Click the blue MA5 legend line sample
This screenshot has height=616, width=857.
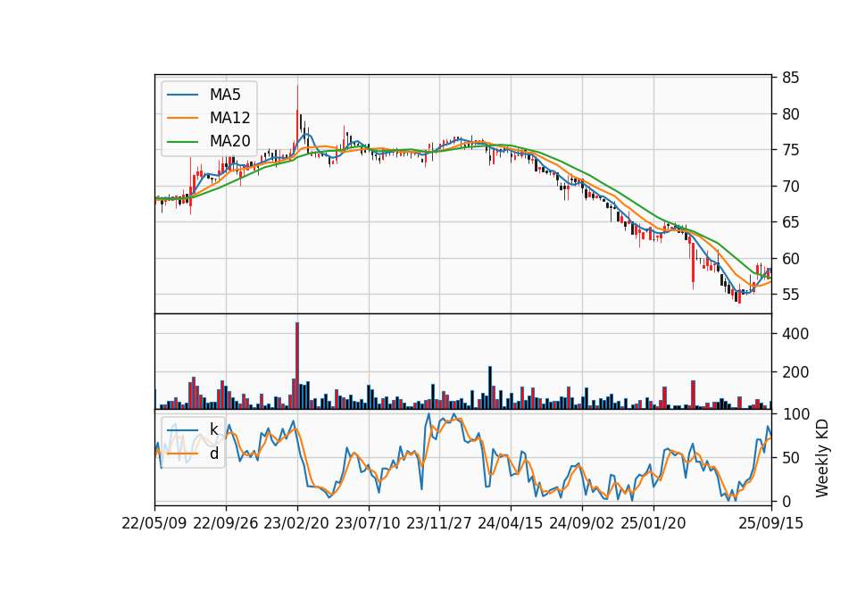point(182,95)
